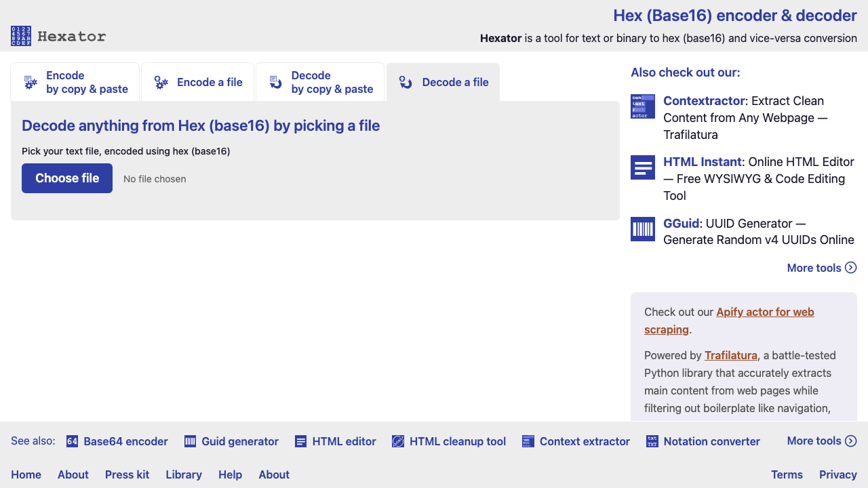Click the Context extractor footer icon

pos(528,441)
